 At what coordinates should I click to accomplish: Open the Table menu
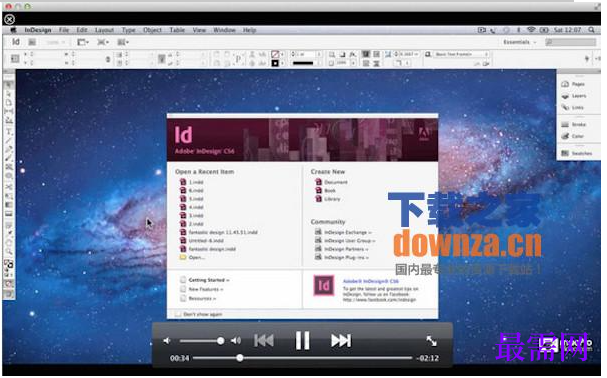tap(177, 30)
